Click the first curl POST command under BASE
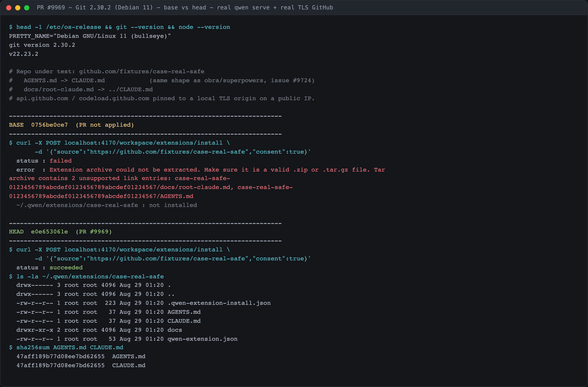The height and width of the screenshot is (387, 588). pyautogui.click(x=120, y=143)
